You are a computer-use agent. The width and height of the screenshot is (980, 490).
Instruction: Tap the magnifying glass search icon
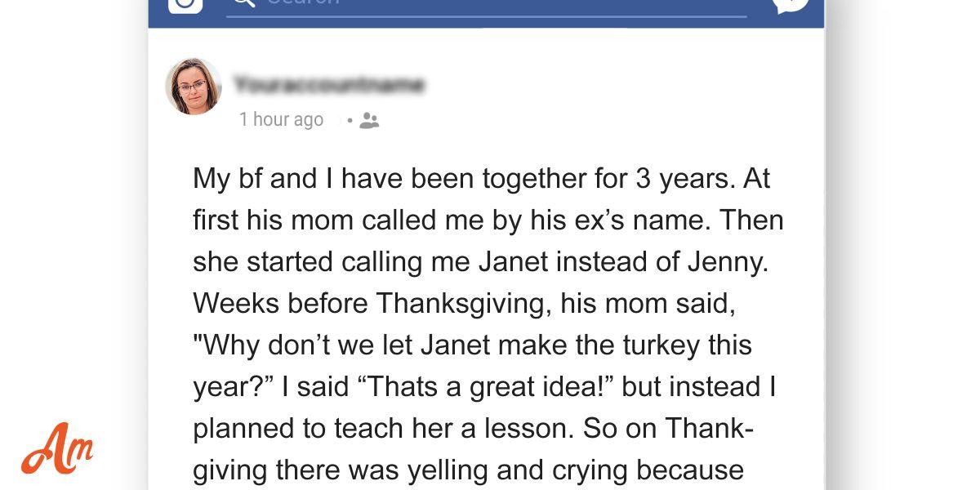pyautogui.click(x=243, y=2)
